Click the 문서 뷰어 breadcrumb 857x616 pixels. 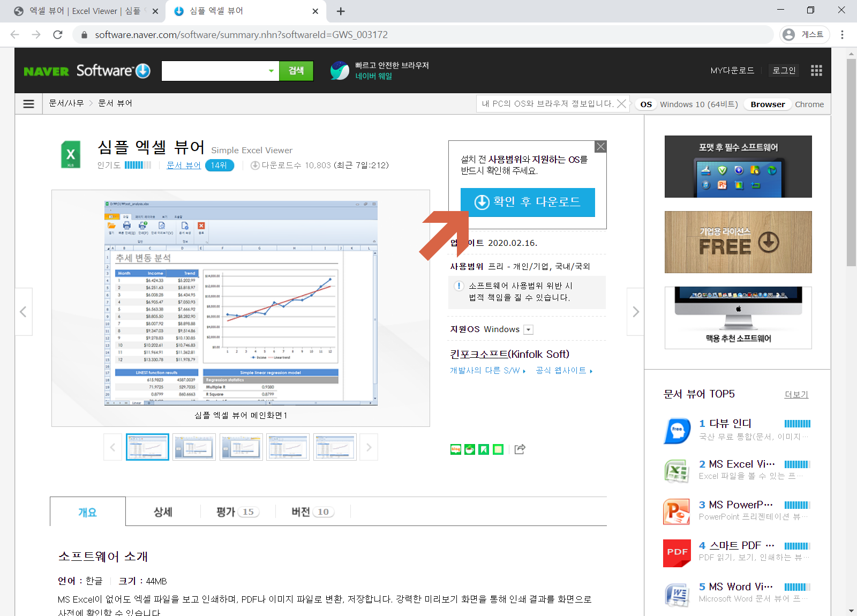pyautogui.click(x=115, y=103)
